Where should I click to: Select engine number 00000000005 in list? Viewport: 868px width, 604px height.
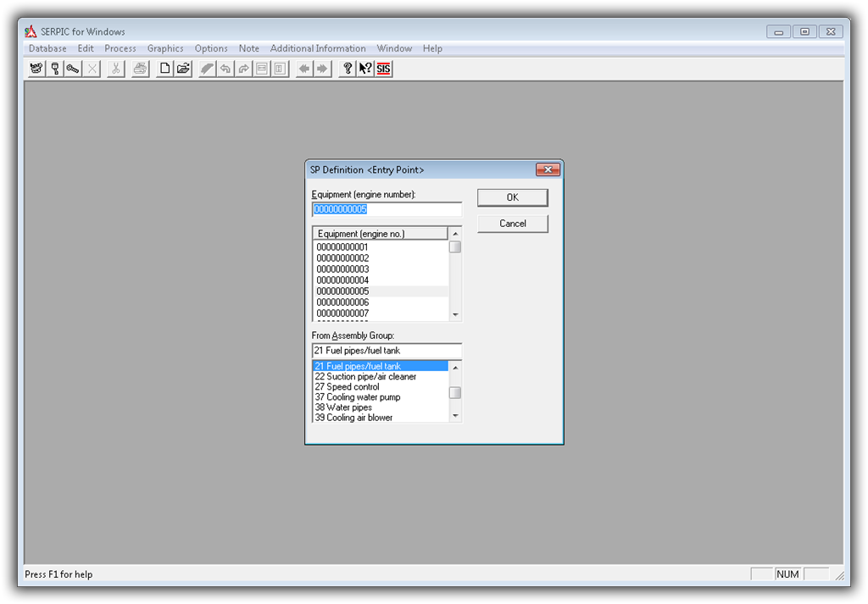coord(381,291)
